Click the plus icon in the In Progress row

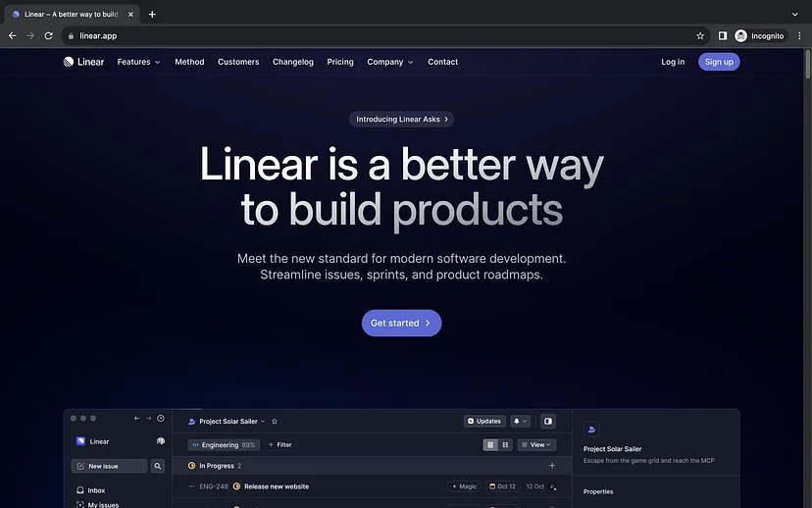click(552, 466)
